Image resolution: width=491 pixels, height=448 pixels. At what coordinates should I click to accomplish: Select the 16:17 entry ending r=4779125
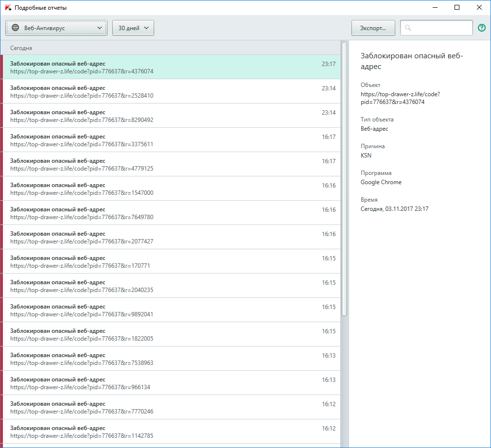170,164
